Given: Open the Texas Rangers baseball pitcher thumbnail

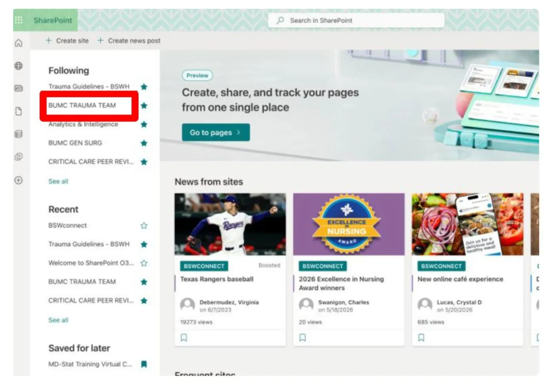Looking at the screenshot, I should coord(230,224).
